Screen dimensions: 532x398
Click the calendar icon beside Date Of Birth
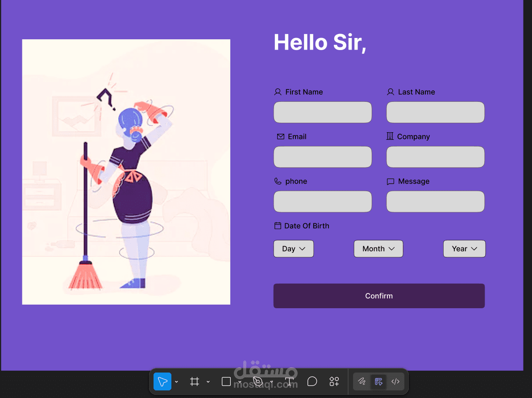(278, 226)
